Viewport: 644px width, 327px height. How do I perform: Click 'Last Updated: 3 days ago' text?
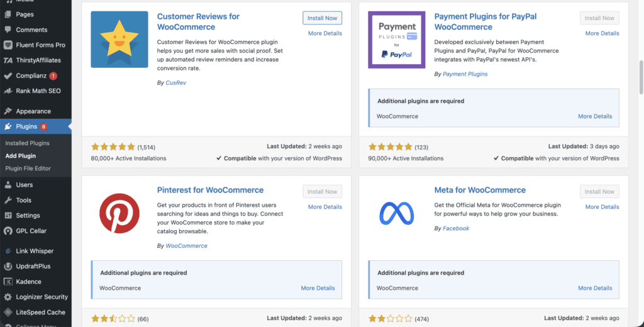(584, 147)
